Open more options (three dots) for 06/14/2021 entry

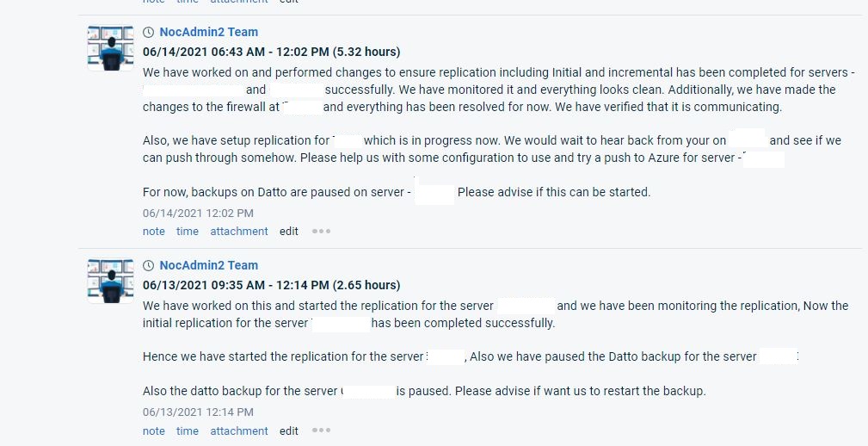[x=321, y=231]
